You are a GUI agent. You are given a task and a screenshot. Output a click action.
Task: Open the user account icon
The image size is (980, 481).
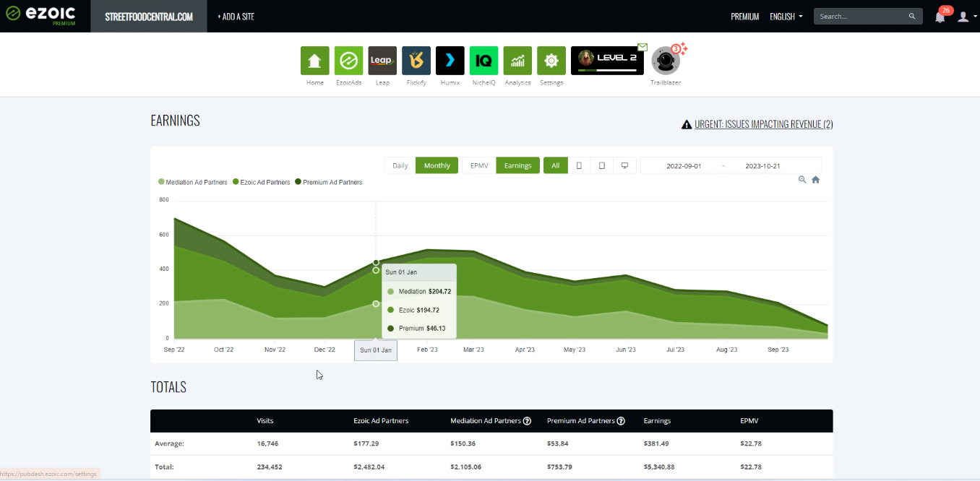point(963,16)
